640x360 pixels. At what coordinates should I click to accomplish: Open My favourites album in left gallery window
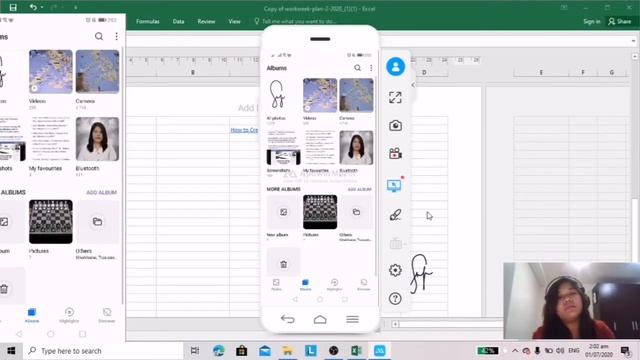point(51,139)
